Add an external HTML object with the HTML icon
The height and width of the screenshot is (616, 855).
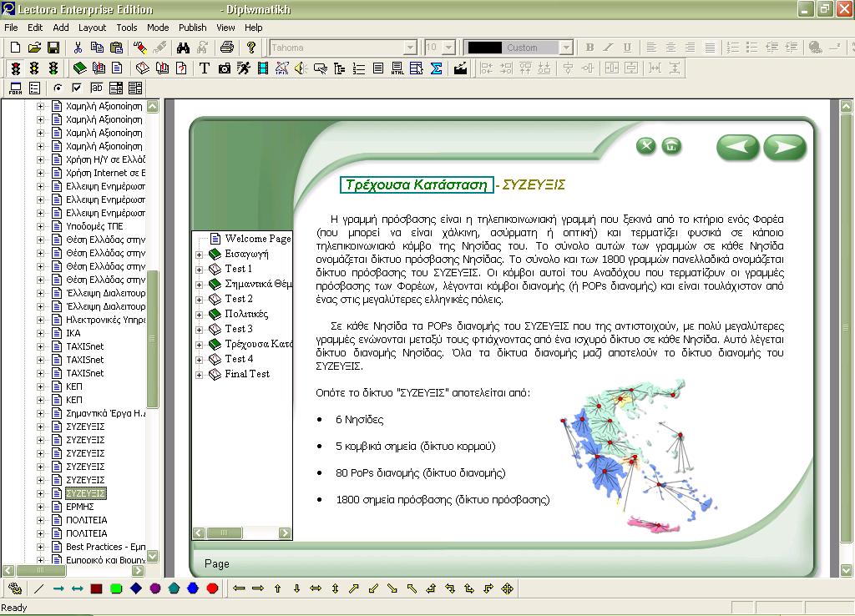click(x=397, y=68)
